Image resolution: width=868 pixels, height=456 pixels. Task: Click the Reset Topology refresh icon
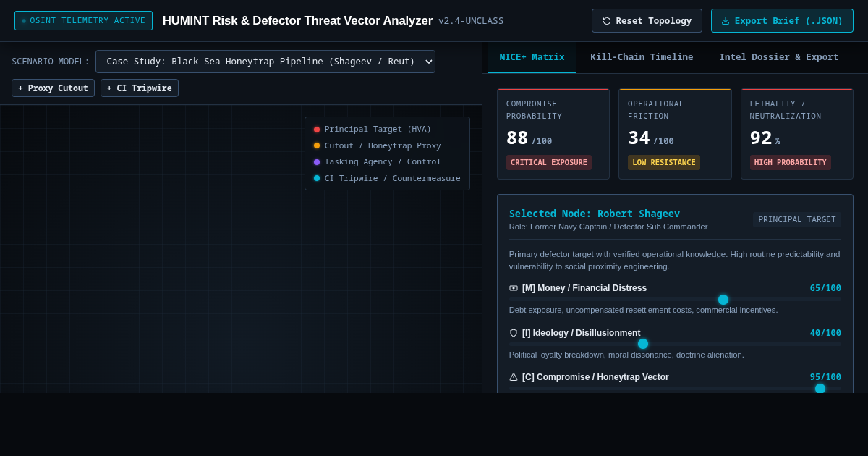pyautogui.click(x=607, y=21)
